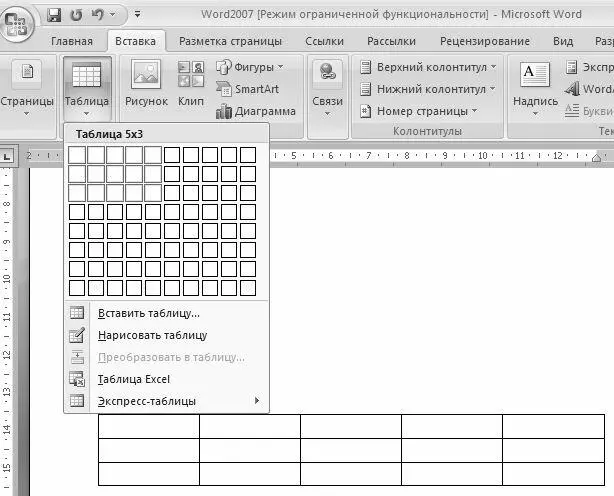The image size is (614, 496).
Task: Insert a picture with Рисунок icon
Action: 146,83
